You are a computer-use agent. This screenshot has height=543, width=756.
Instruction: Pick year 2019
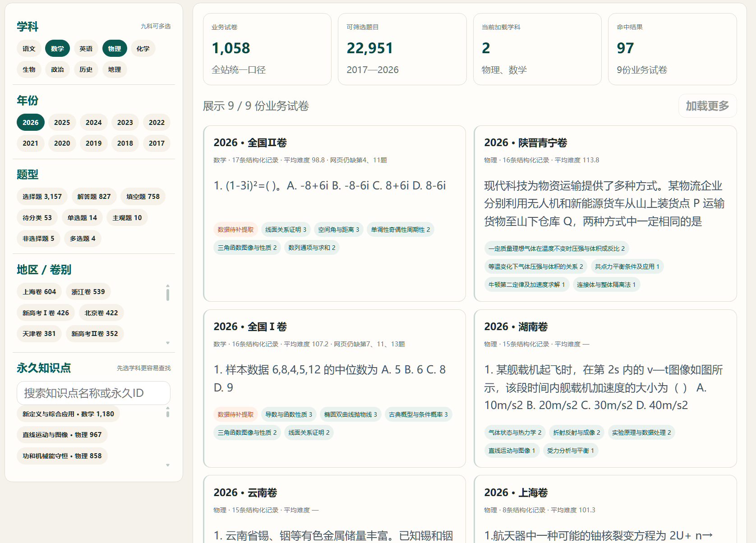[94, 143]
